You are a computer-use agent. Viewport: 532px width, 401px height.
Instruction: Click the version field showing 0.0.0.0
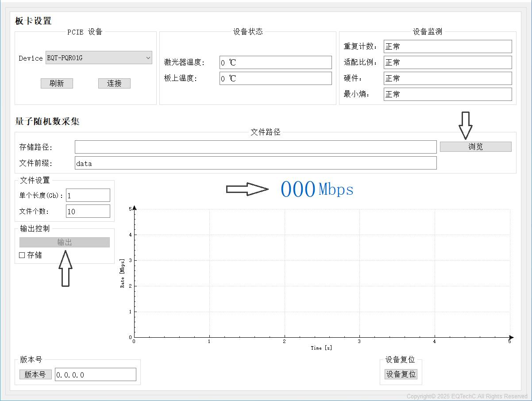tap(95, 374)
